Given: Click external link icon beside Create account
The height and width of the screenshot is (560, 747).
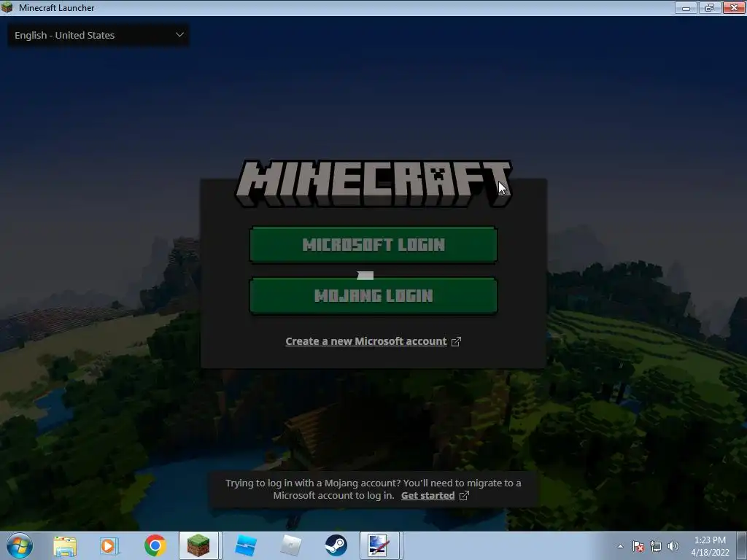Looking at the screenshot, I should coord(456,341).
